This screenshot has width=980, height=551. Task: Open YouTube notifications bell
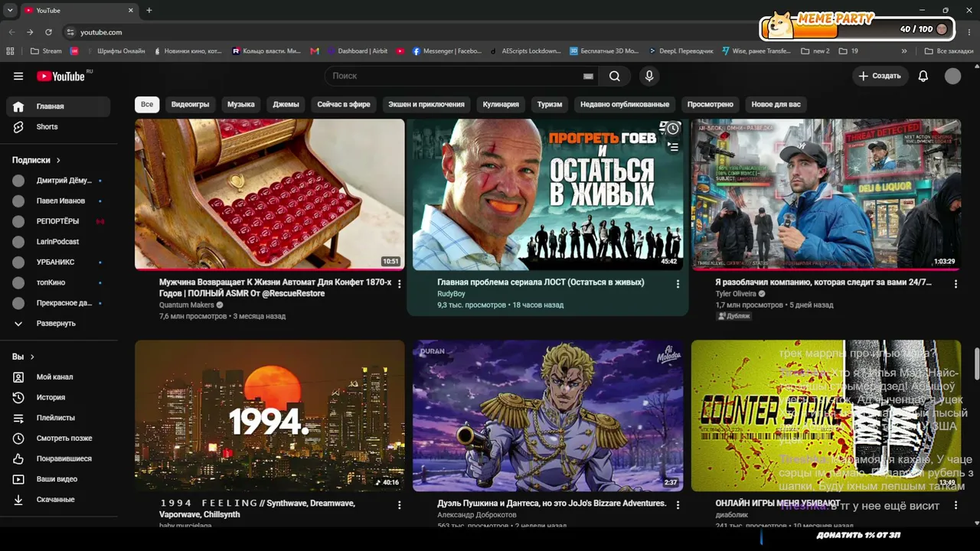click(923, 76)
